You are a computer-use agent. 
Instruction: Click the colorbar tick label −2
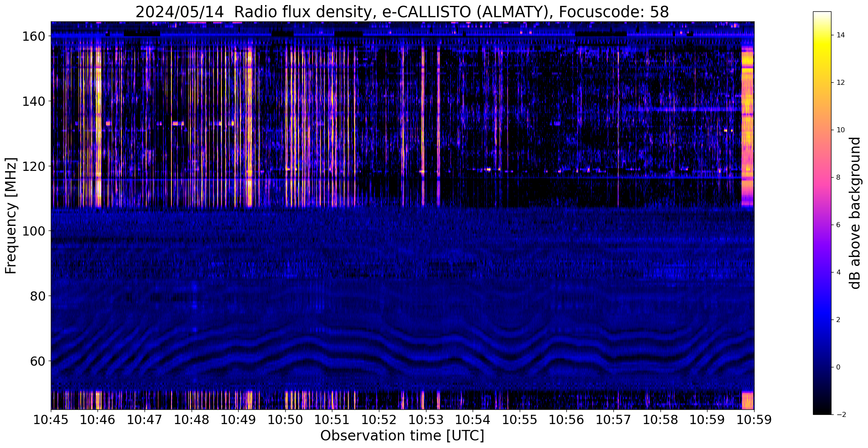pyautogui.click(x=840, y=415)
